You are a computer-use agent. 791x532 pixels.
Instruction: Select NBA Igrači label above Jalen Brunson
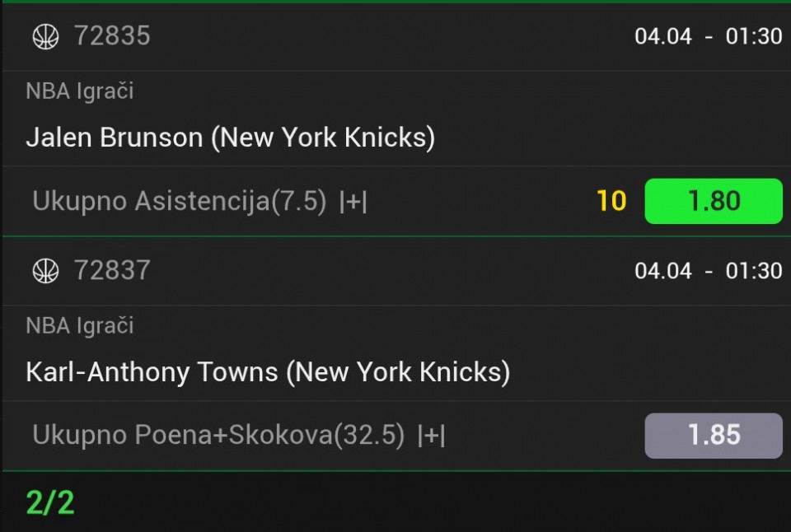pyautogui.click(x=80, y=91)
